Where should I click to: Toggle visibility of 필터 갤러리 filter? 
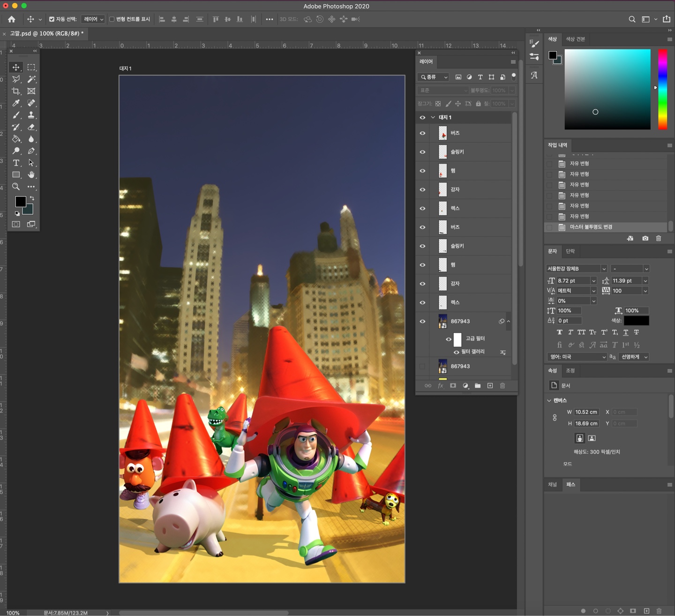tap(456, 352)
